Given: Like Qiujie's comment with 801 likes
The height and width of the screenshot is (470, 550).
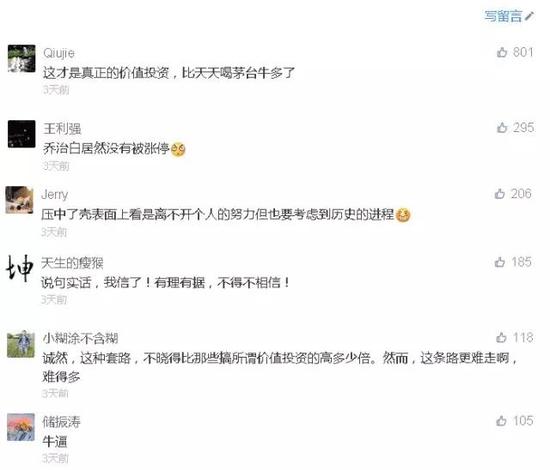Looking at the screenshot, I should click(x=502, y=52).
